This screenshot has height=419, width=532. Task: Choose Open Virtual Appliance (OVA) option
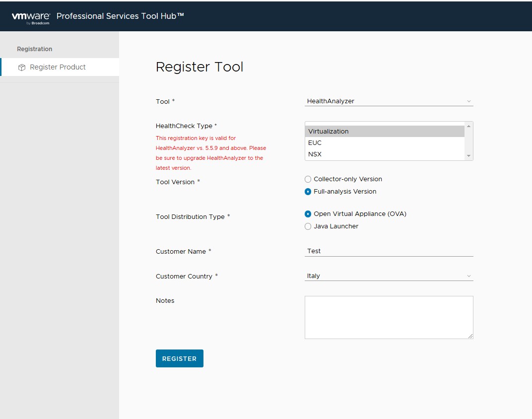point(308,214)
